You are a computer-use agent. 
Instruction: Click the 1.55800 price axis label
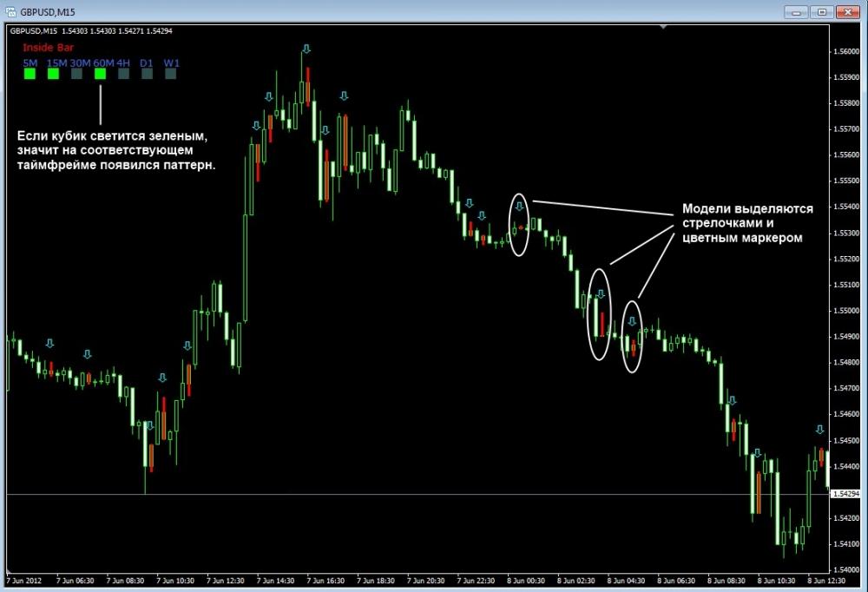845,103
